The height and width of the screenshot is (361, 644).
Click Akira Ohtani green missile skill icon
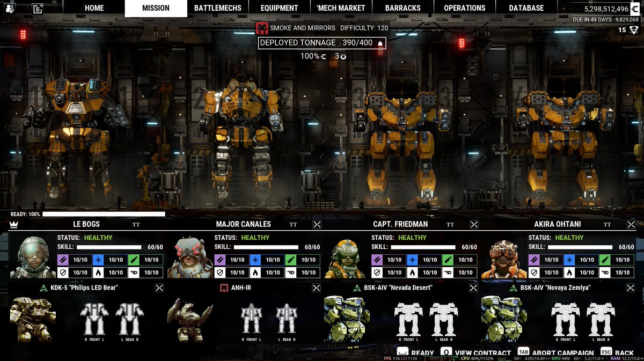[605, 260]
